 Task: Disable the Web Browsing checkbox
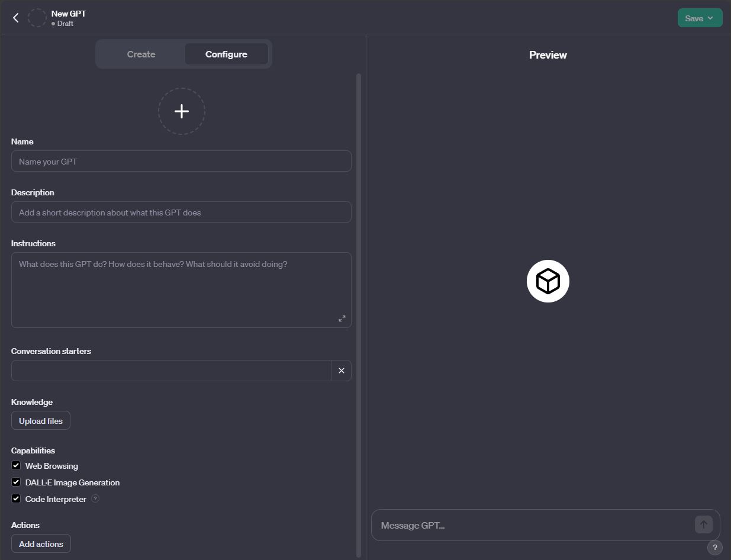pyautogui.click(x=16, y=466)
